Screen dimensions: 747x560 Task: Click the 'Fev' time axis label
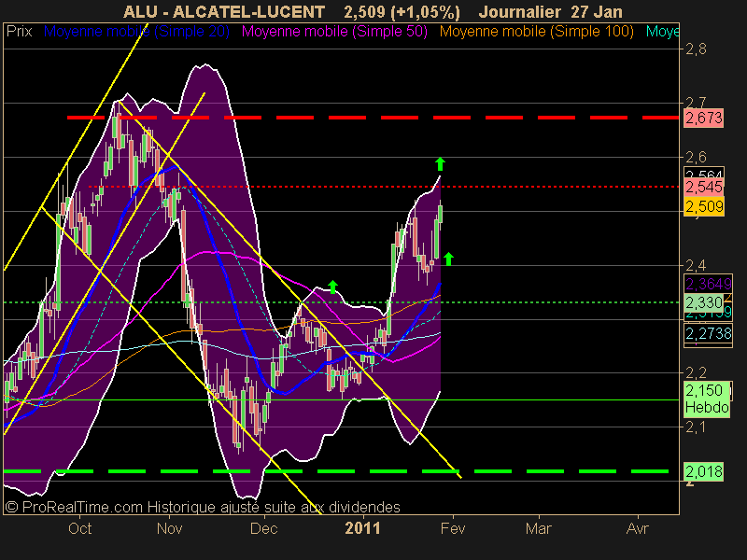click(453, 528)
